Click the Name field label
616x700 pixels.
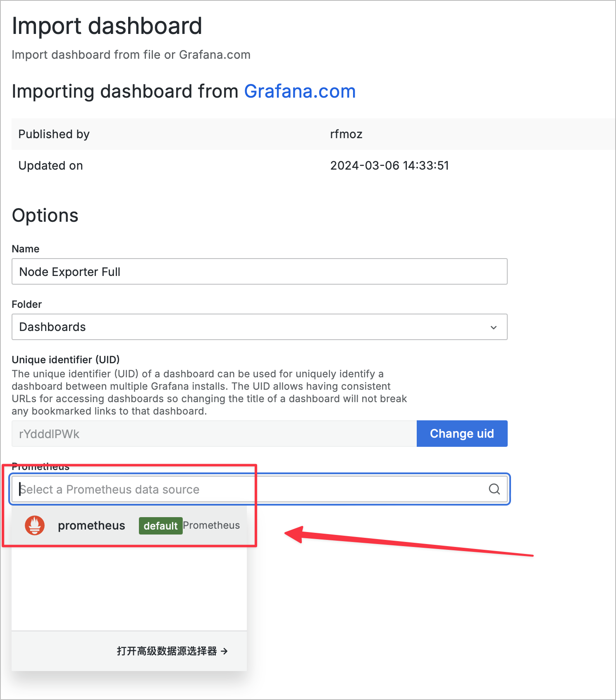click(26, 249)
